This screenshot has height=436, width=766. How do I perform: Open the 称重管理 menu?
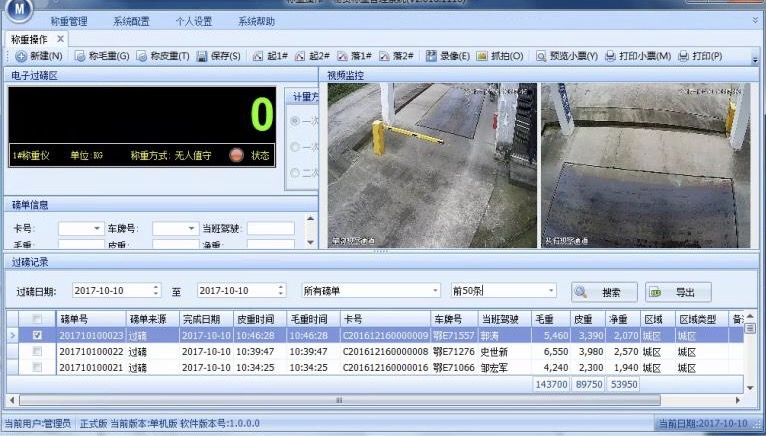(x=68, y=20)
